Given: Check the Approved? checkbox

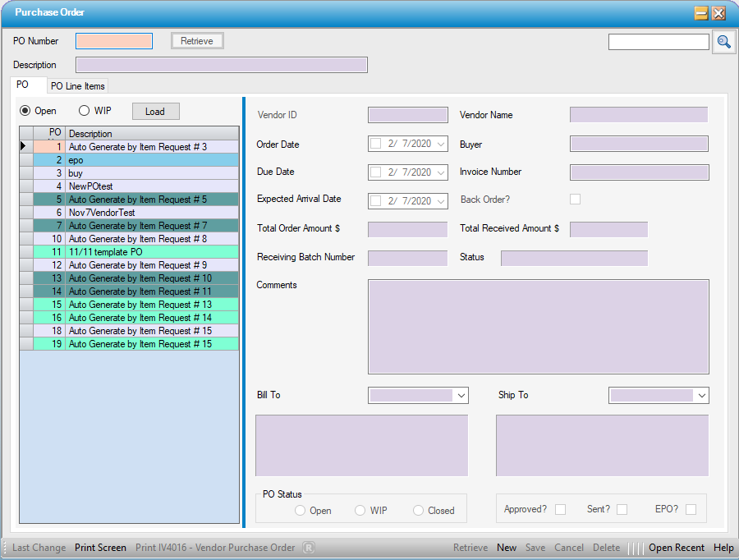Looking at the screenshot, I should (560, 509).
